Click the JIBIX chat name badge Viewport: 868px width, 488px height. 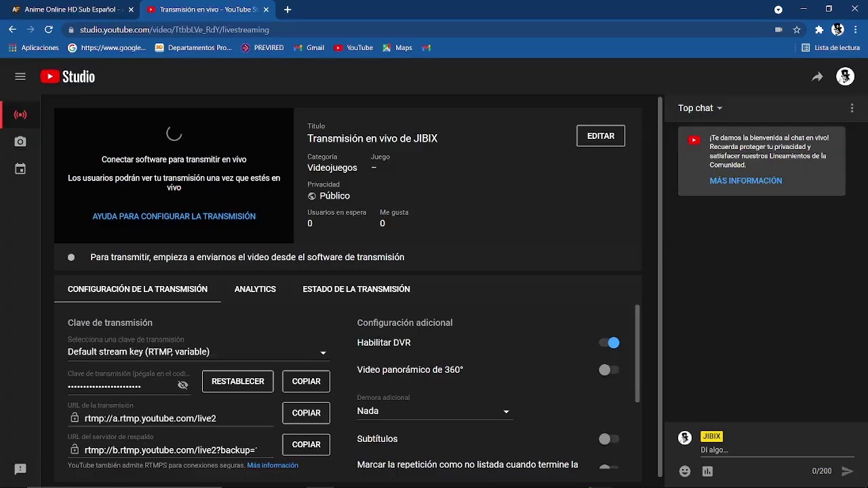(x=711, y=436)
